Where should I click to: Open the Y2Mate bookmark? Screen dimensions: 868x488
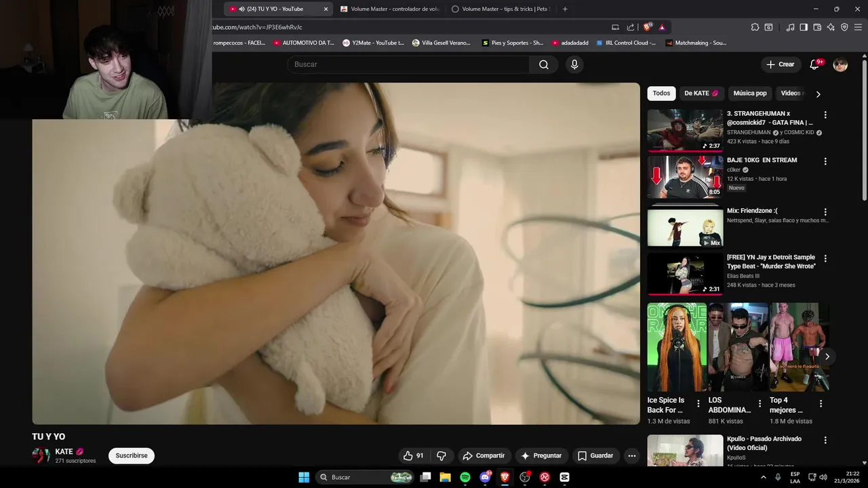click(x=372, y=43)
